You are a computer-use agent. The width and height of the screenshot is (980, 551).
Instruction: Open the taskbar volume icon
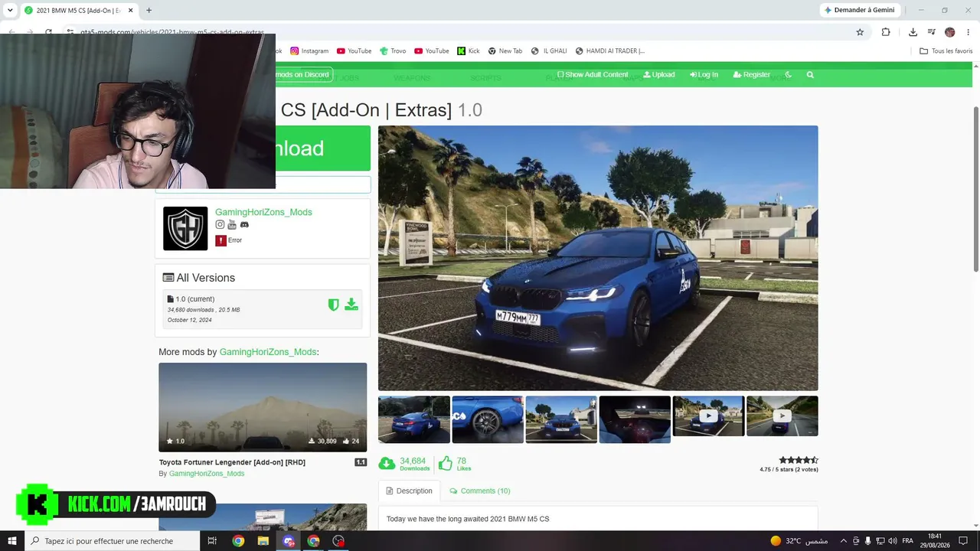[x=893, y=541]
